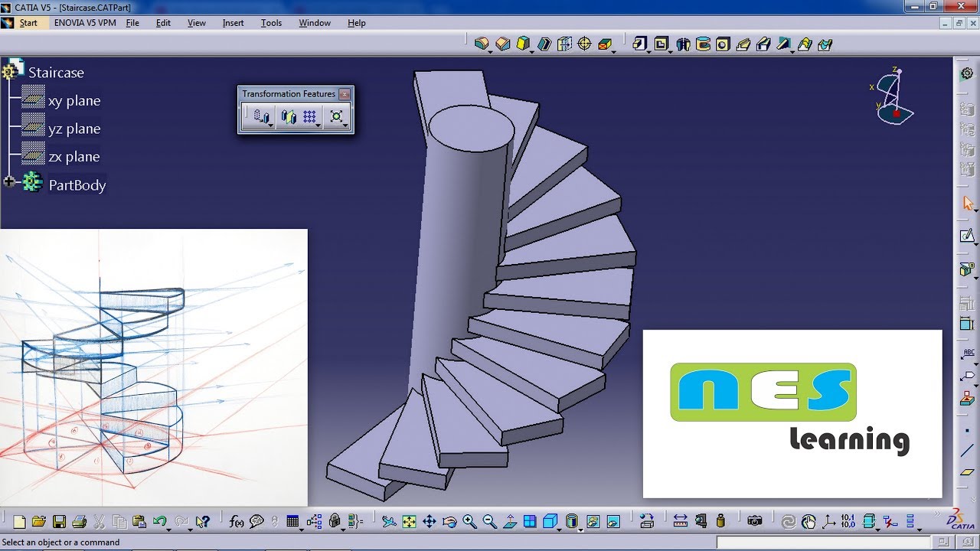Viewport: 980px width, 551px height.
Task: Select the xy plane in tree
Action: pos(74,101)
